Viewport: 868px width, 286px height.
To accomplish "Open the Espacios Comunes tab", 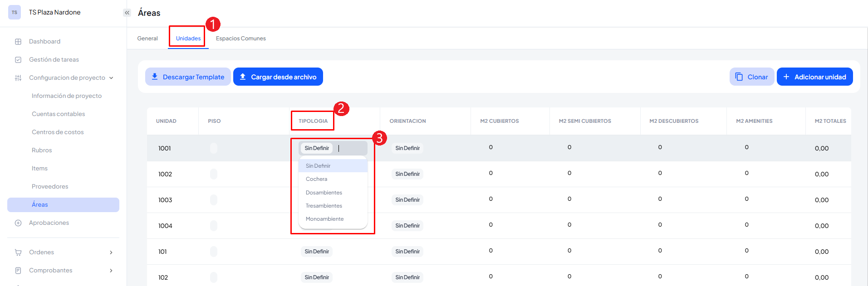I will point(240,39).
